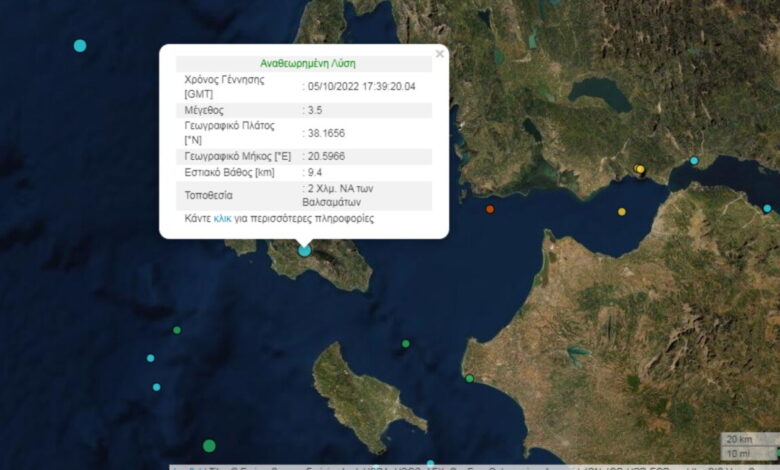The height and width of the screenshot is (470, 780).
Task: Select the cyan marker on the coast near the strait
Action: 695,161
